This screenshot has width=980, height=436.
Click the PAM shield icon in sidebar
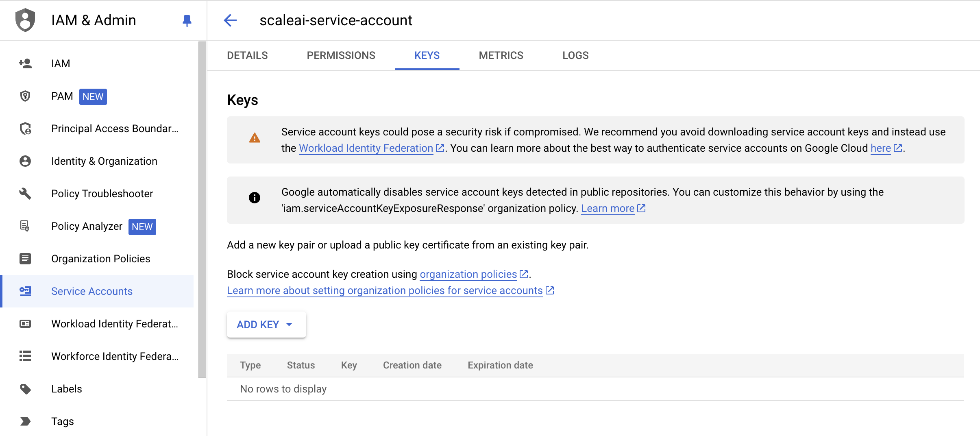point(25,96)
